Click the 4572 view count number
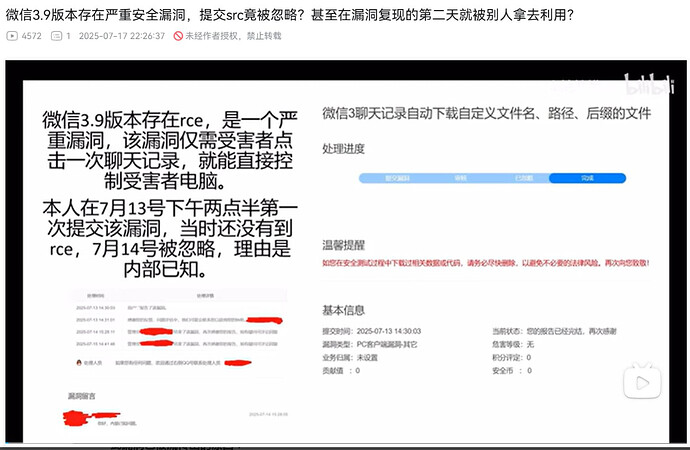690x450 pixels. 32,36
